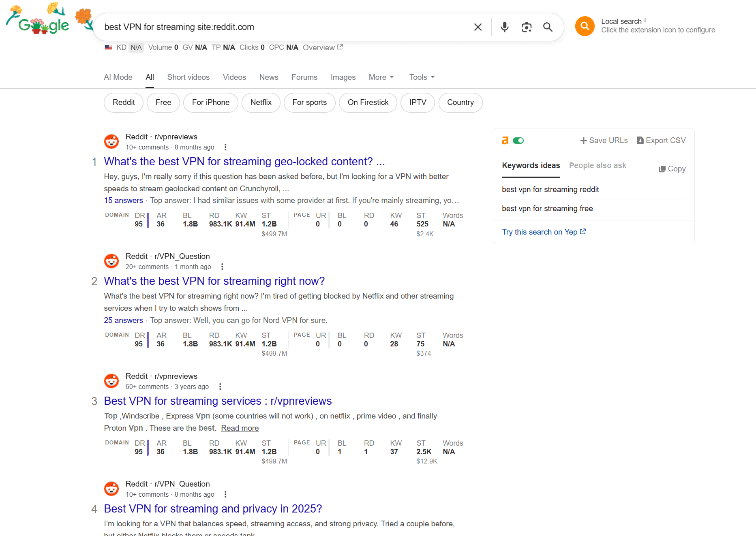Open more options for result 4
Screen dimensions: 756x536
pos(225,494)
